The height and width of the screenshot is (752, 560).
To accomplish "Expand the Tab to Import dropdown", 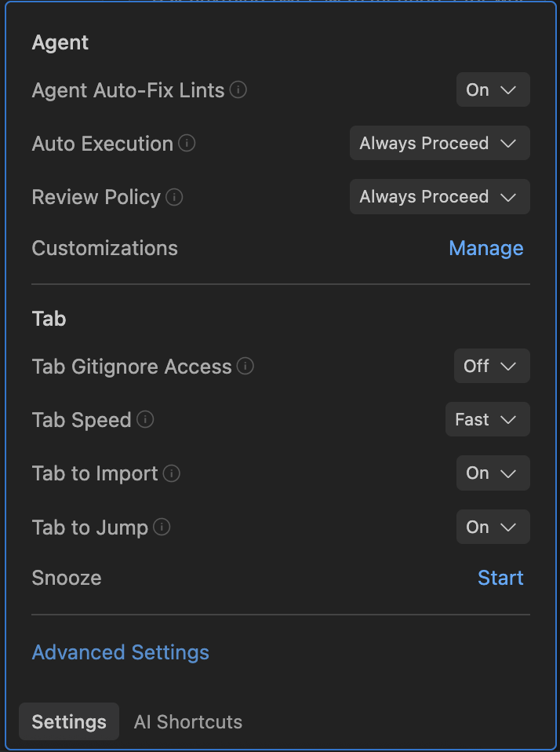I will click(493, 473).
